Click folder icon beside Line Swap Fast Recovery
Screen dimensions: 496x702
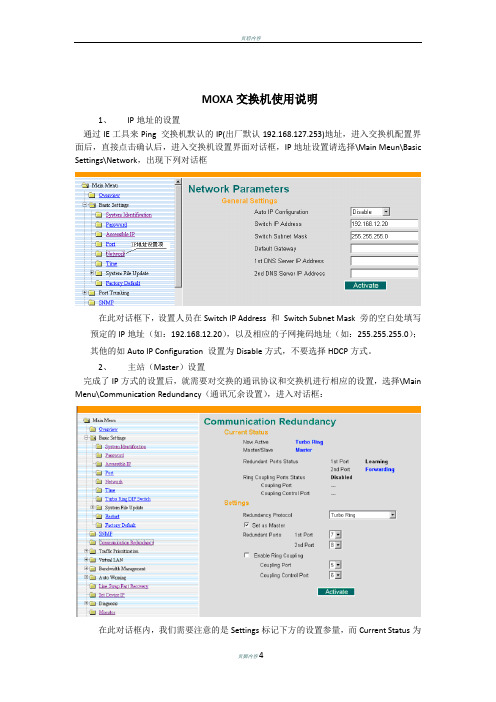click(x=93, y=586)
